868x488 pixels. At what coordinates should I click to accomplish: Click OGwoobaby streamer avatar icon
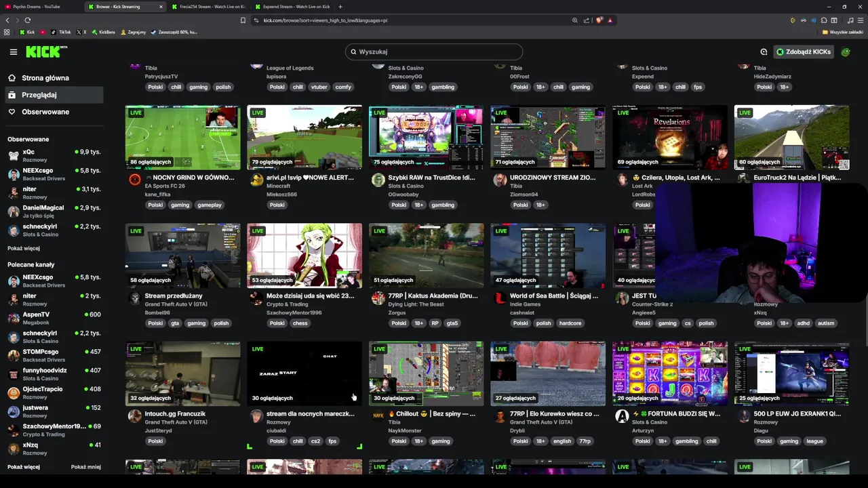point(378,180)
